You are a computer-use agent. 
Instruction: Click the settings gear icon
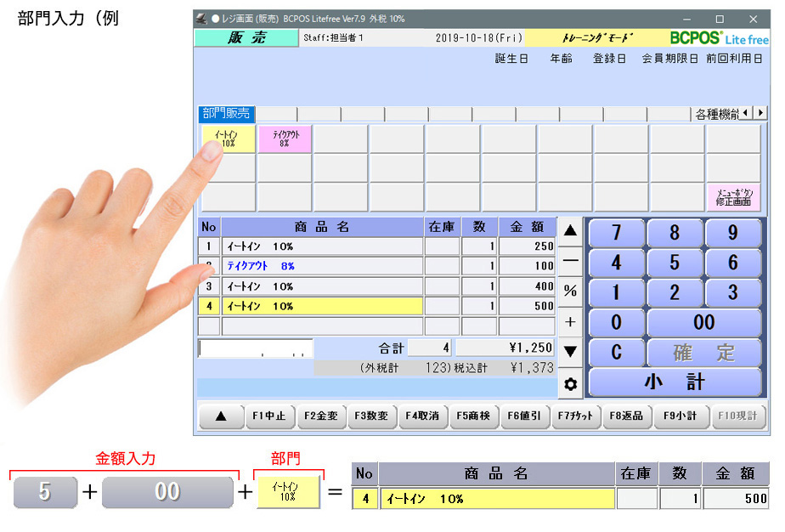[570, 384]
